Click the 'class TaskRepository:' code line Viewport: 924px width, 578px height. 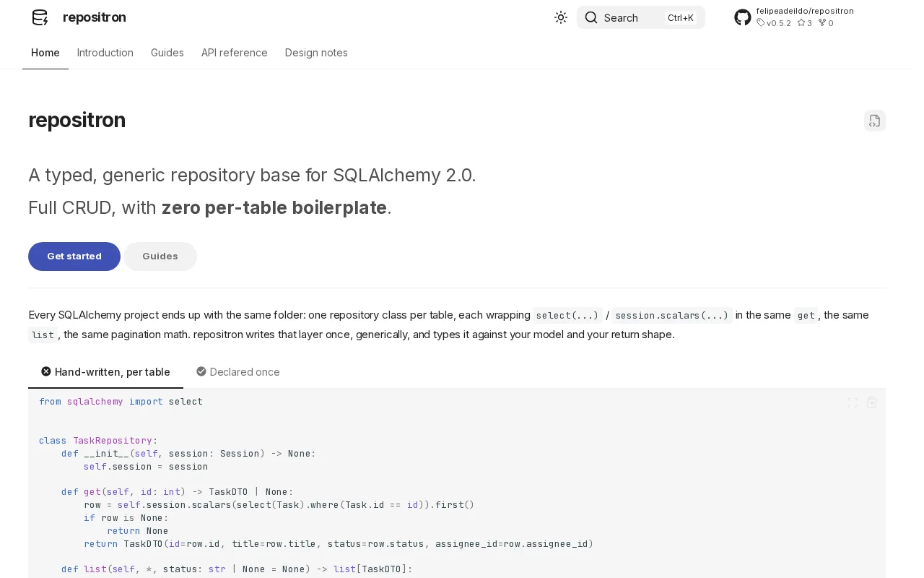98,441
